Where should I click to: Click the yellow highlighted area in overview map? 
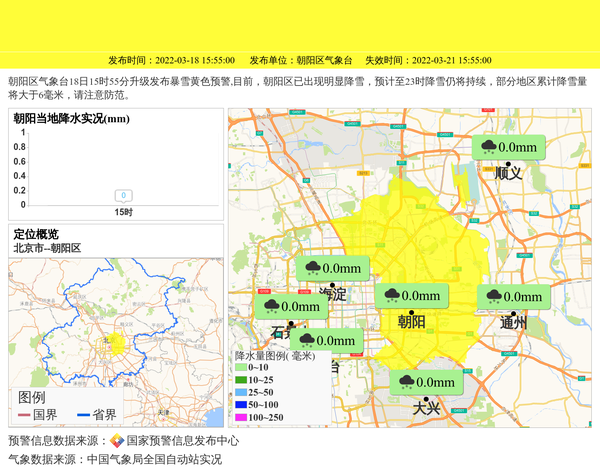click(x=117, y=344)
